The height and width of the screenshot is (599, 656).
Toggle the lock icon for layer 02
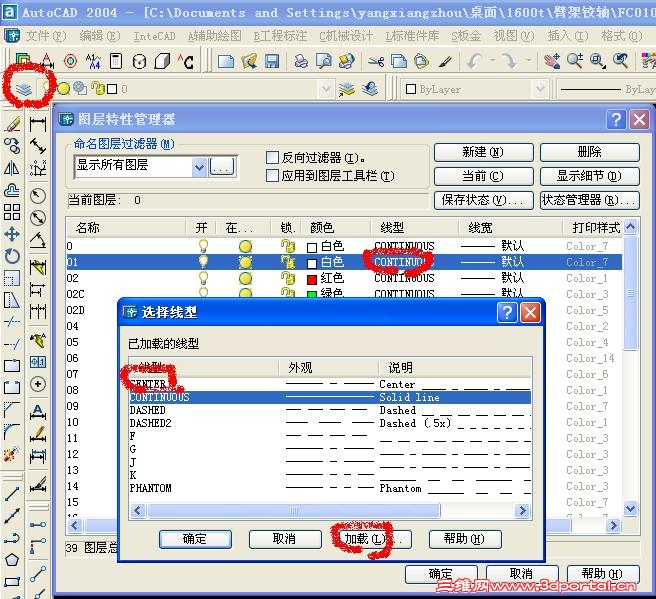[x=287, y=278]
